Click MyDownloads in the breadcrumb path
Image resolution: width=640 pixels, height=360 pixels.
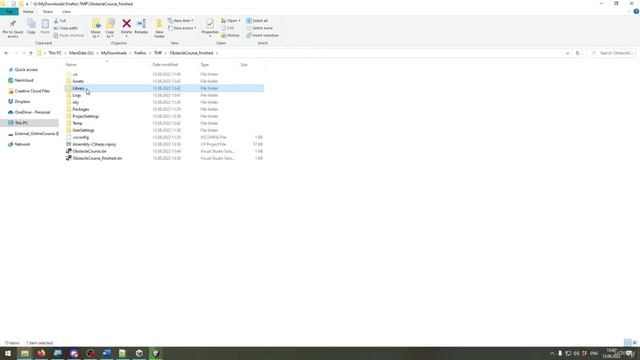point(114,53)
